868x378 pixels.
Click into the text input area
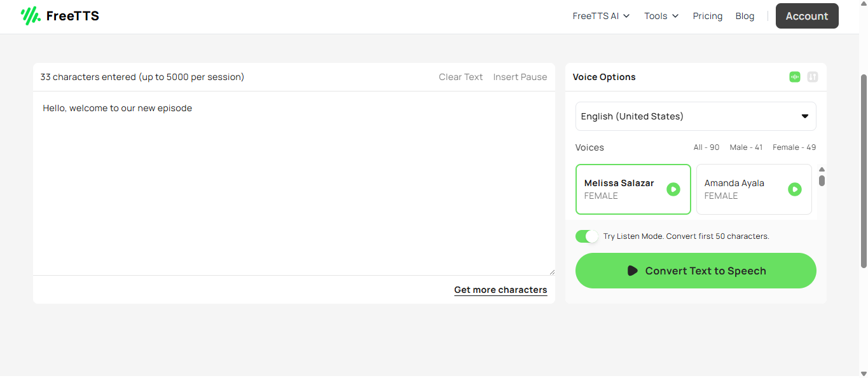tap(293, 184)
